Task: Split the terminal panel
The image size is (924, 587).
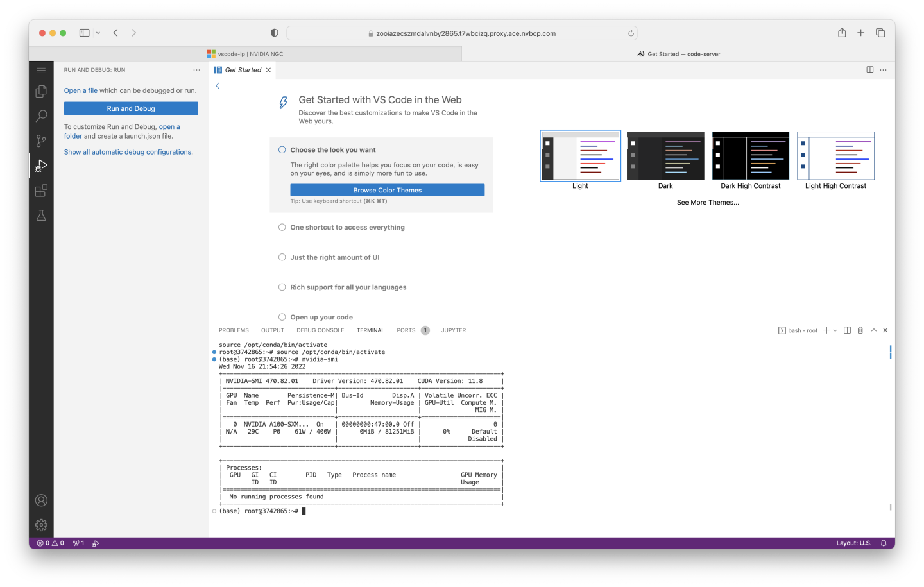Action: pyautogui.click(x=847, y=330)
